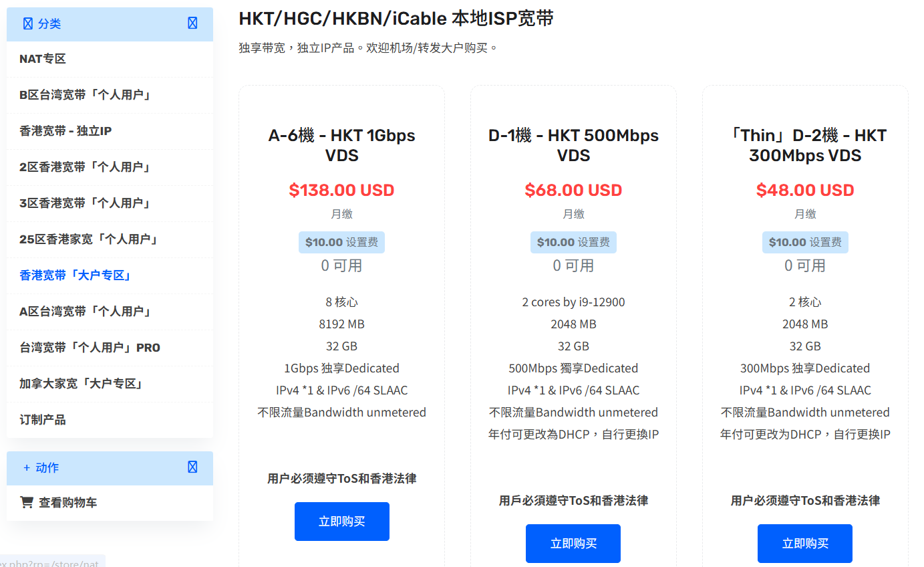This screenshot has height=567, width=924.
Task: Select 订制产品 category
Action: pos(110,420)
